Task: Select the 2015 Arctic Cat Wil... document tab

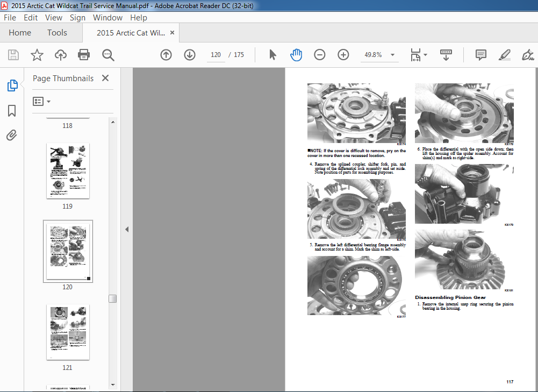Action: click(131, 33)
